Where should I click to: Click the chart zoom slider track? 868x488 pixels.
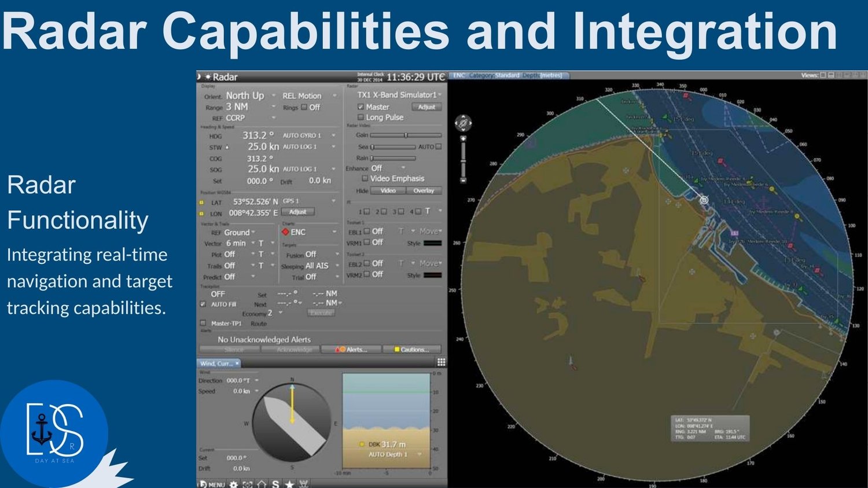click(463, 160)
